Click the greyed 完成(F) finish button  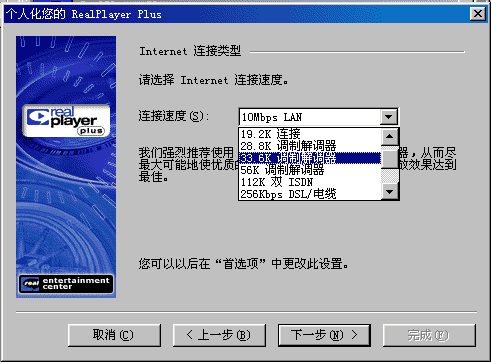(429, 335)
